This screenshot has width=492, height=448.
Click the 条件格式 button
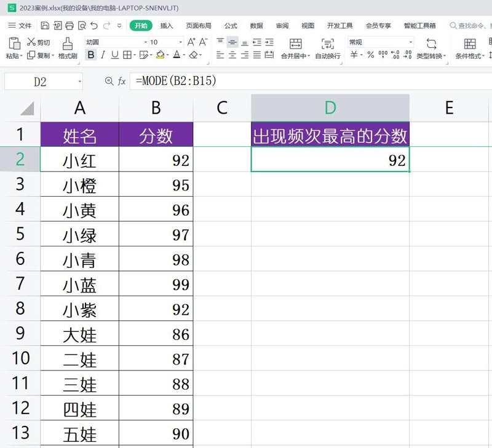pyautogui.click(x=470, y=49)
